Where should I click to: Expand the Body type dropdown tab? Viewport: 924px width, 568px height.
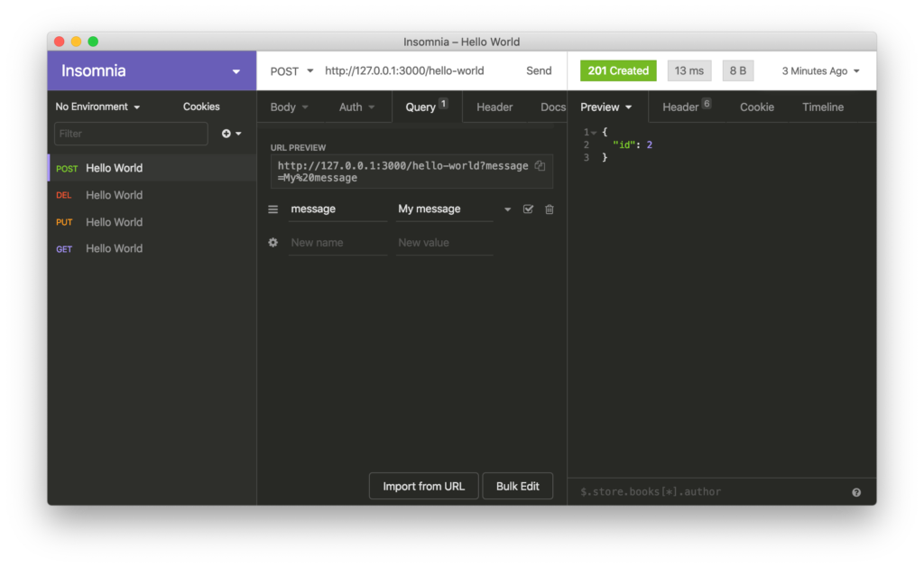pos(290,107)
